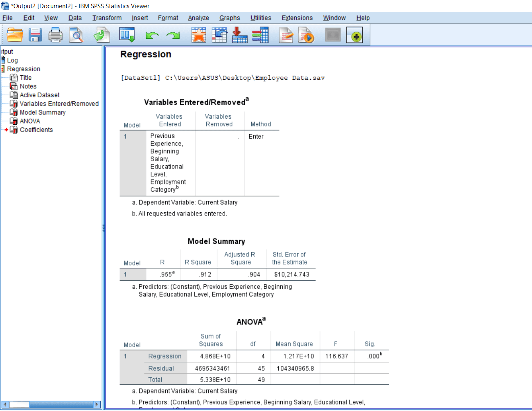Image resolution: width=532 pixels, height=411 pixels.
Task: Click the Model Summary table title
Action: tap(216, 241)
